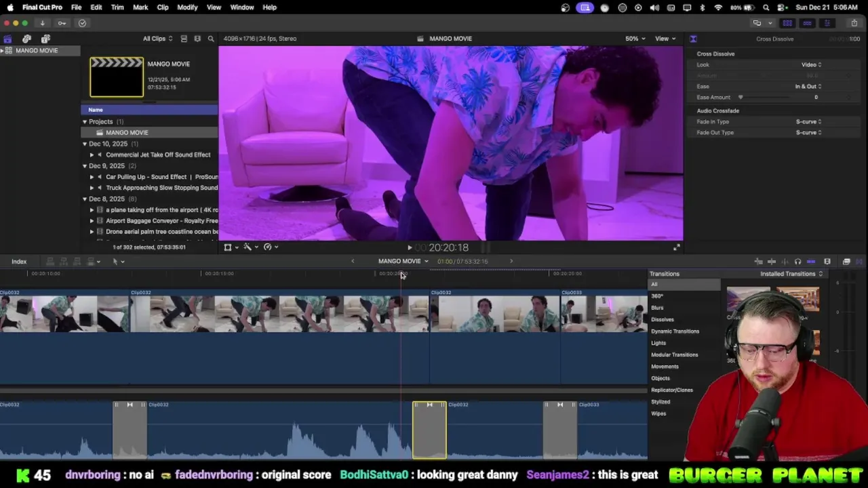Open Fade Out Type S-curve dropdown

pyautogui.click(x=808, y=133)
